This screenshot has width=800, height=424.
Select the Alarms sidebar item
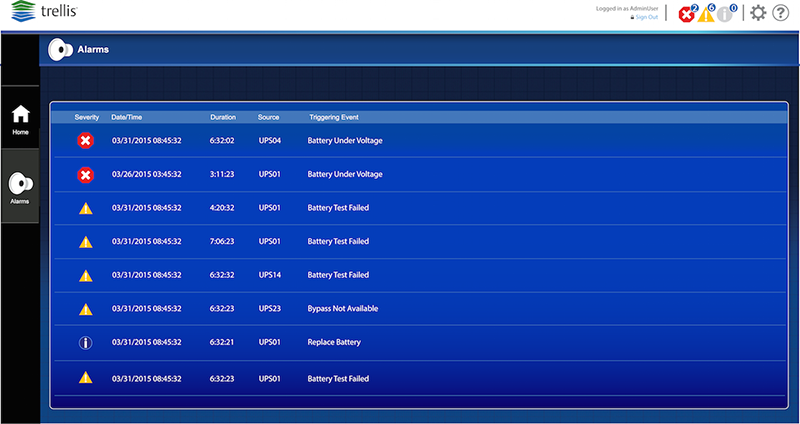coord(20,187)
